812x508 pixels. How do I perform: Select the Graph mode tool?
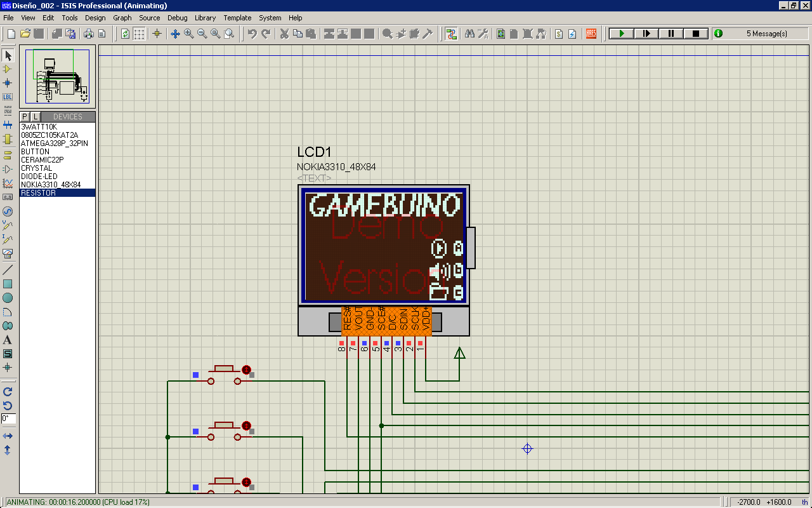8,183
